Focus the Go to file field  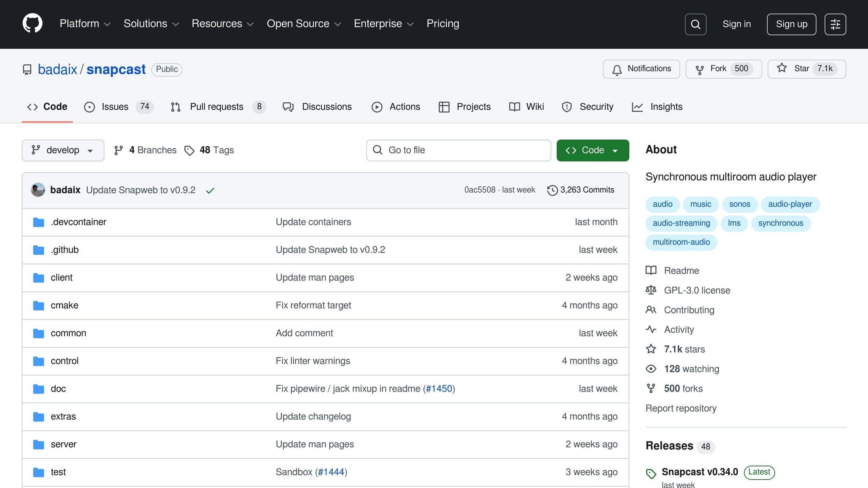click(459, 150)
